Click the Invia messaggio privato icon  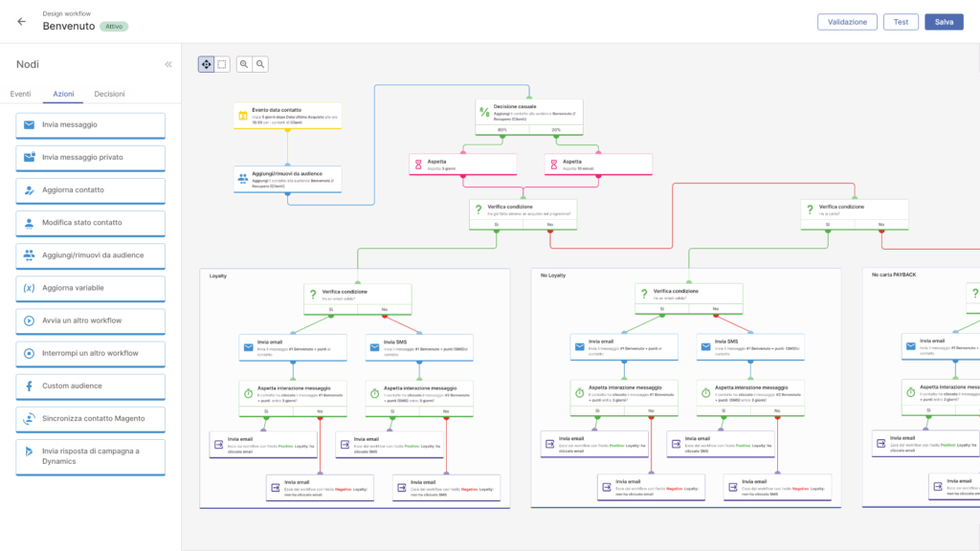[29, 158]
